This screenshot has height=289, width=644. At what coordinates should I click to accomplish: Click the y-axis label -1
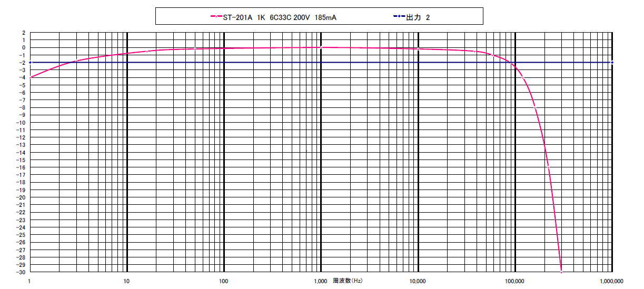pyautogui.click(x=22, y=55)
